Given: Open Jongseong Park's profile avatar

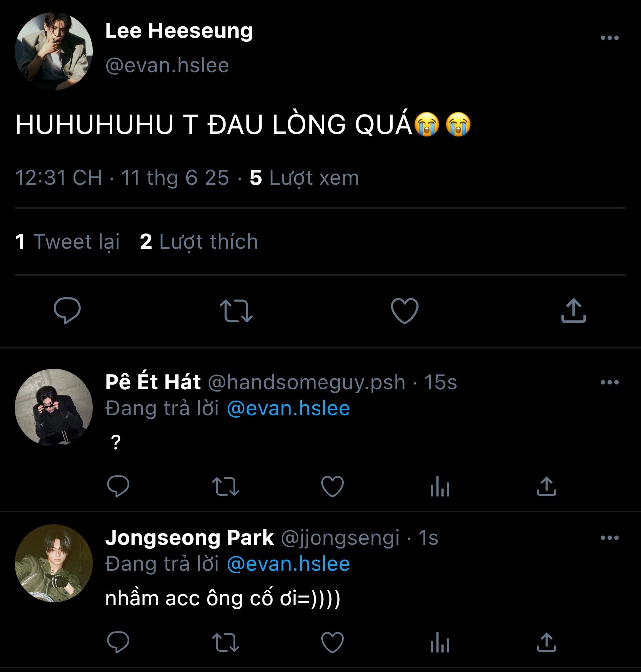Looking at the screenshot, I should (54, 563).
